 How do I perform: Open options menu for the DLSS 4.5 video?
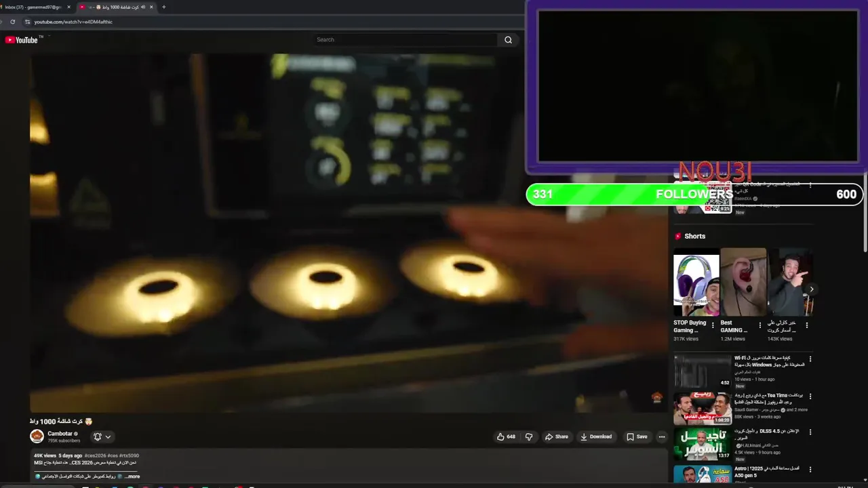[810, 432]
